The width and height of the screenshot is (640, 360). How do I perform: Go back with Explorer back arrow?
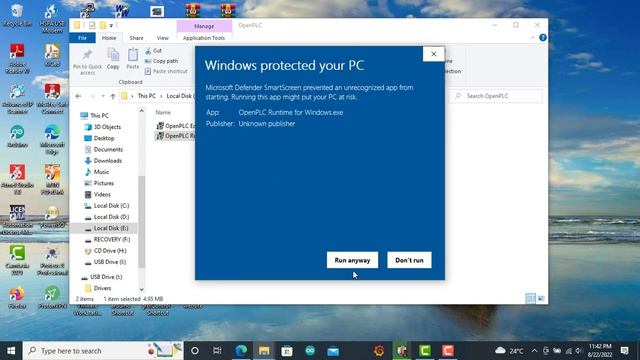[78, 96]
